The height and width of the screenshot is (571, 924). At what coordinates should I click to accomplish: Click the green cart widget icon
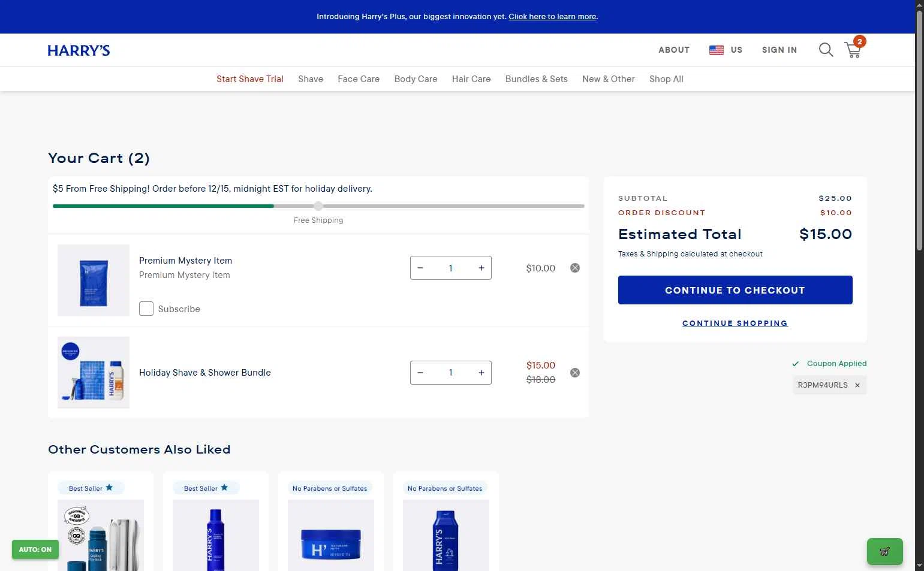[x=884, y=551]
